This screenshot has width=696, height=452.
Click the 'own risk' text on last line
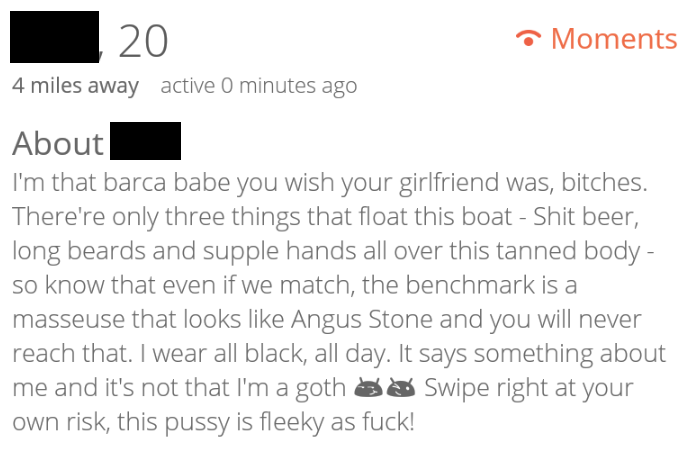(x=60, y=422)
